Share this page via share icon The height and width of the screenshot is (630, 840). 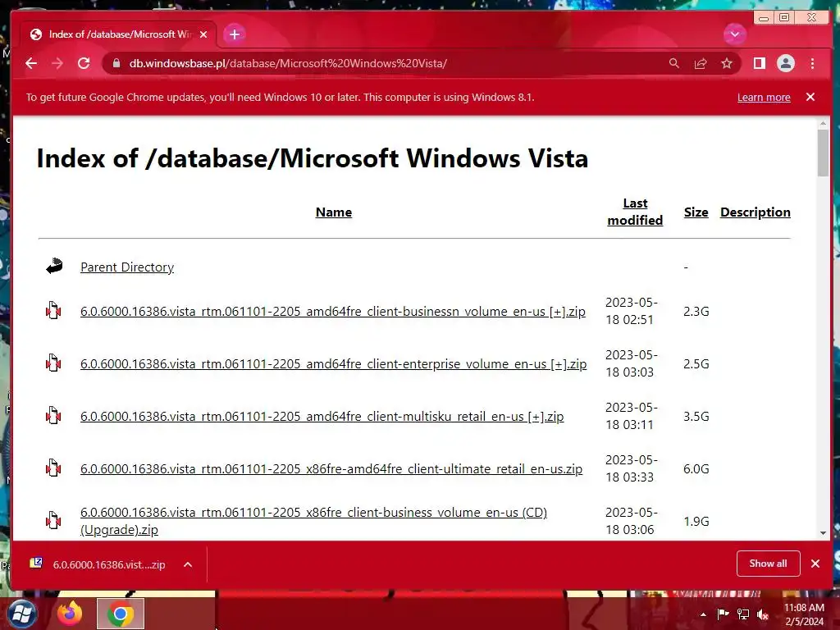pos(701,63)
